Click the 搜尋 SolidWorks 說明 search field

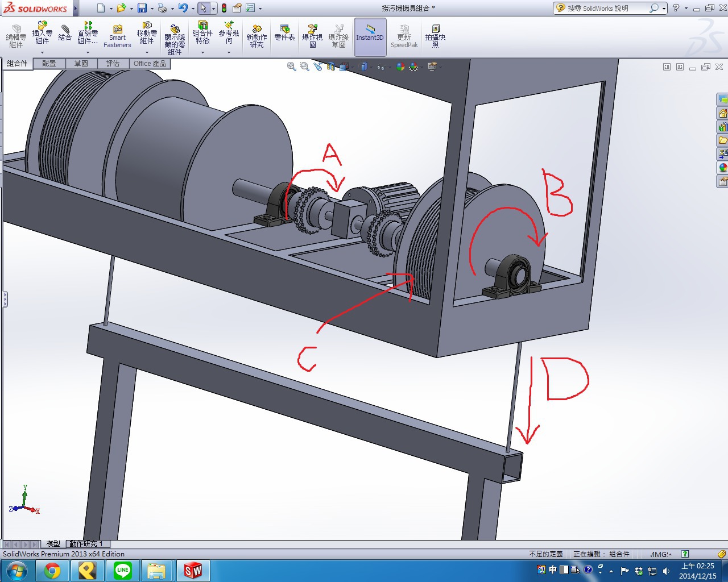pos(606,8)
